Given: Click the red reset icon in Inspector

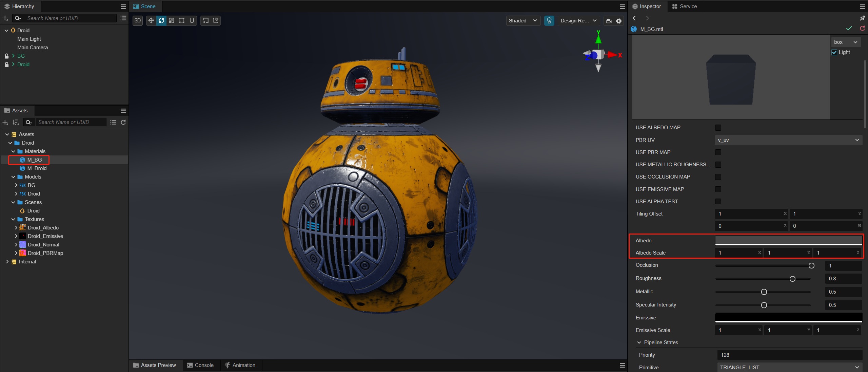Looking at the screenshot, I should tap(862, 29).
